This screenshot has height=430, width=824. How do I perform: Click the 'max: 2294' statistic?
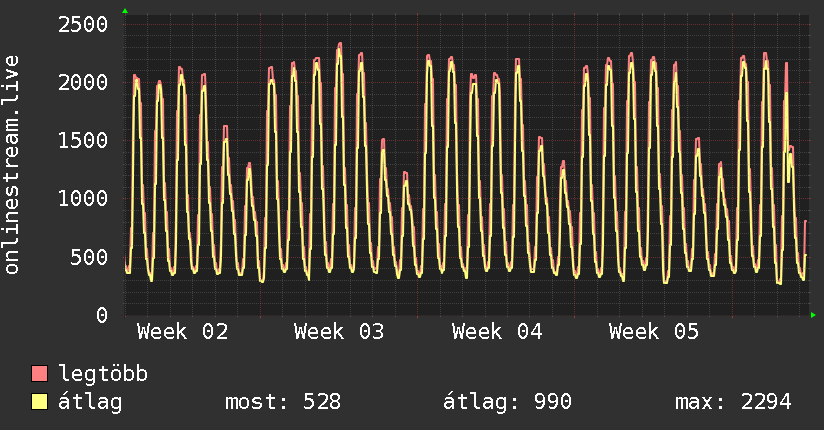click(x=733, y=402)
